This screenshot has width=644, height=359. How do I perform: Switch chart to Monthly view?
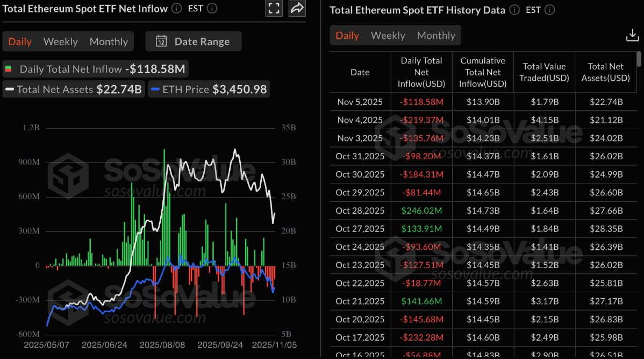pos(109,41)
